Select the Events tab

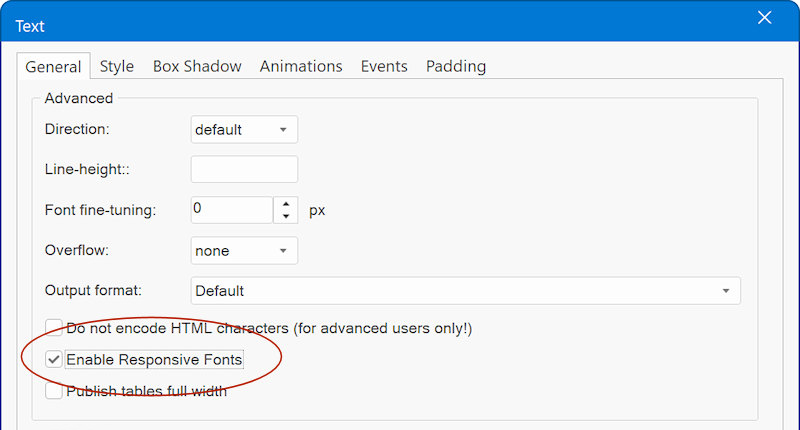pyautogui.click(x=384, y=67)
